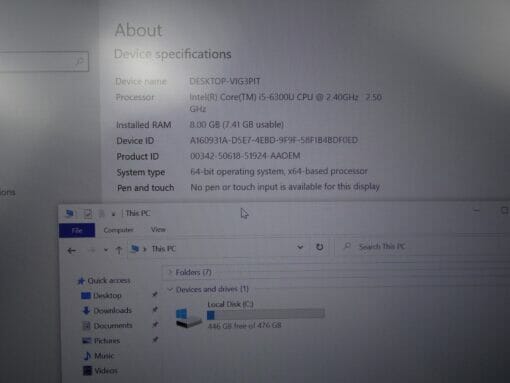The image size is (510, 383).
Task: Open the View ribbon tab
Action: coord(158,229)
